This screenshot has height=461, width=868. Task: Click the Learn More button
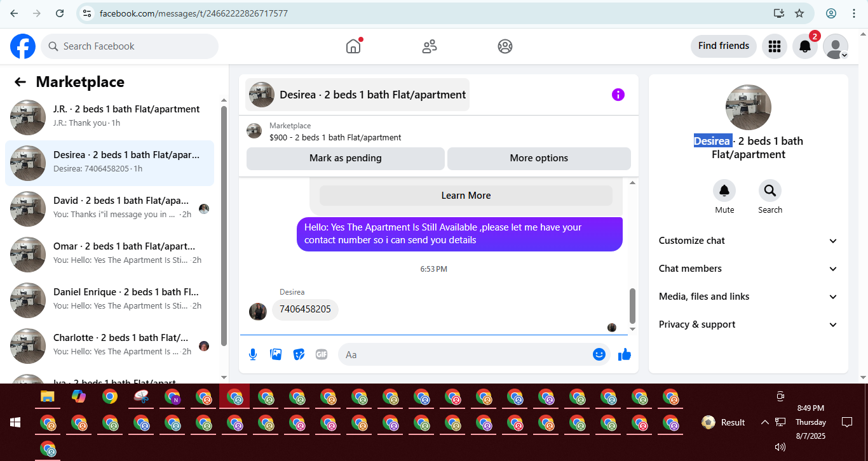[466, 196]
